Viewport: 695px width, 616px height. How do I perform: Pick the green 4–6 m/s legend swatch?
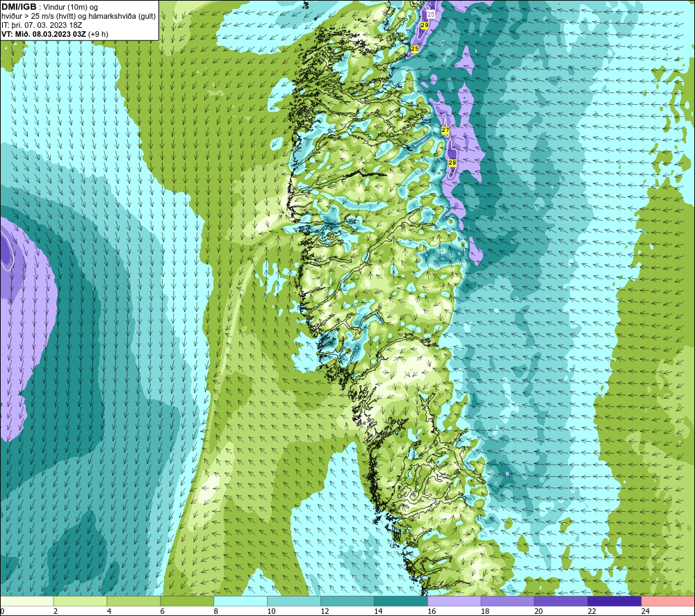(133, 601)
